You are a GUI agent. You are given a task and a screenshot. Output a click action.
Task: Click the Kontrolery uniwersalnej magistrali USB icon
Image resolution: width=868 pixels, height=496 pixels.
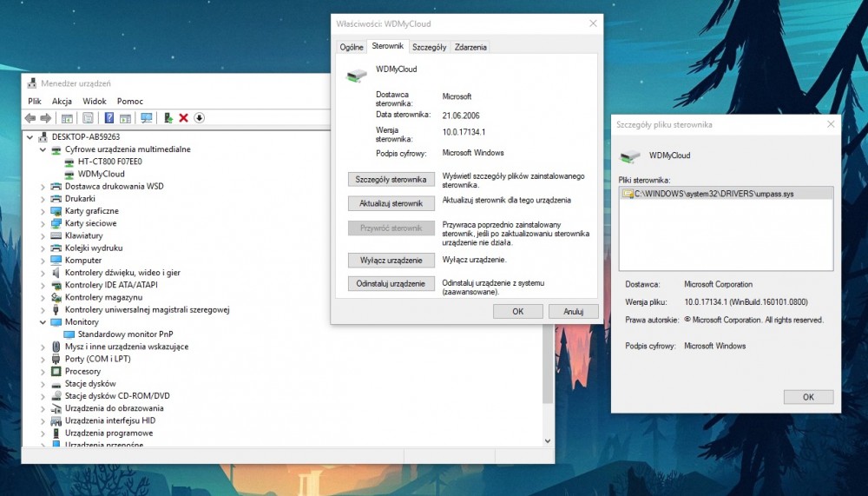56,310
